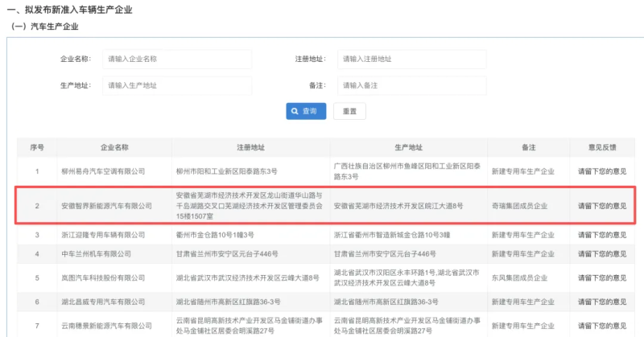Focus the 注册地址 input field

pyautogui.click(x=411, y=59)
